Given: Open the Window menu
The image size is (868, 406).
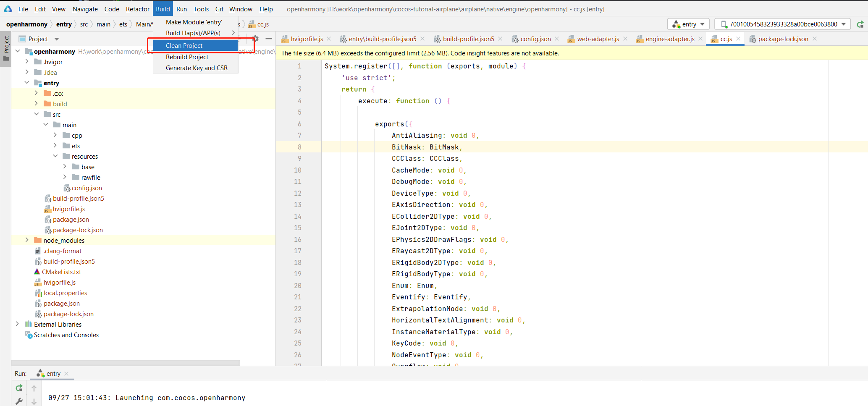Looking at the screenshot, I should coord(241,9).
